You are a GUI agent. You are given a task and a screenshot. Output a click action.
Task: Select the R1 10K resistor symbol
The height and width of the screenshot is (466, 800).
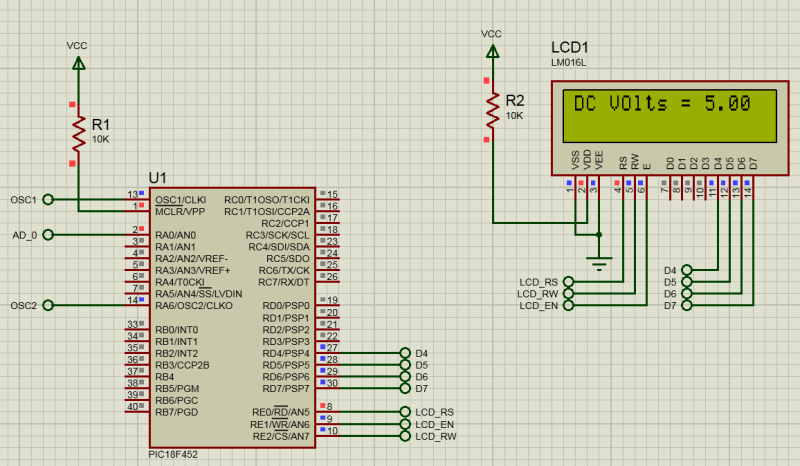[79, 134]
